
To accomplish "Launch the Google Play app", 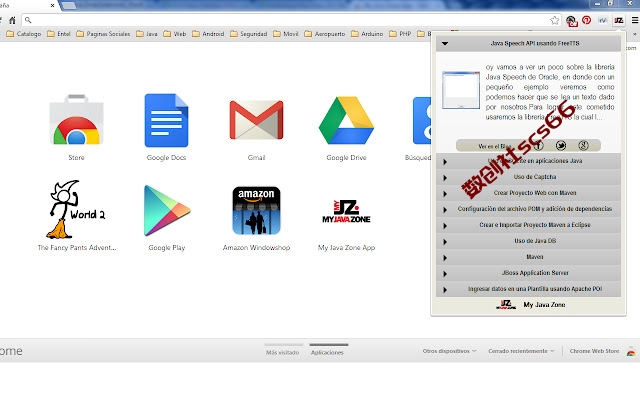I will (167, 210).
